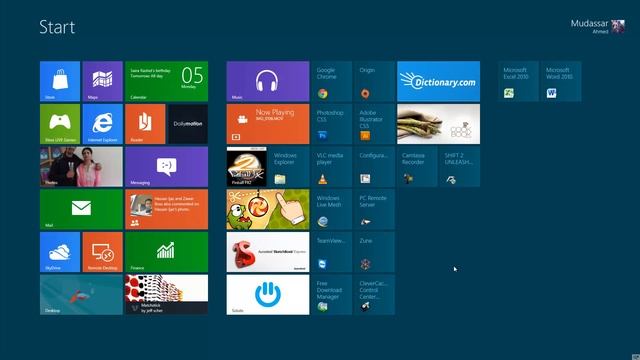Open the Mail tile
The image size is (640, 360).
tap(81, 209)
